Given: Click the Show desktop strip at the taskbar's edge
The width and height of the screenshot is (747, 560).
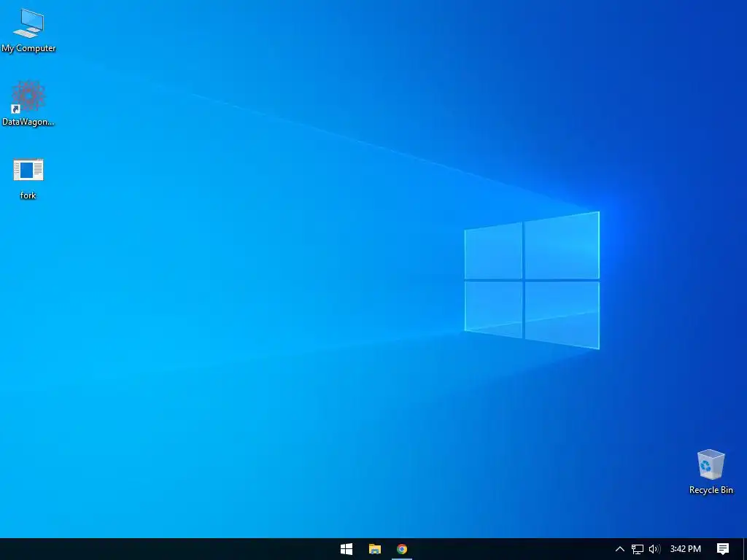Looking at the screenshot, I should (745, 549).
